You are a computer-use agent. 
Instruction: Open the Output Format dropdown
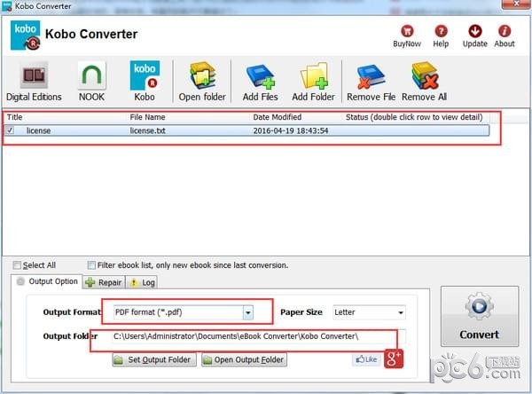click(x=248, y=312)
